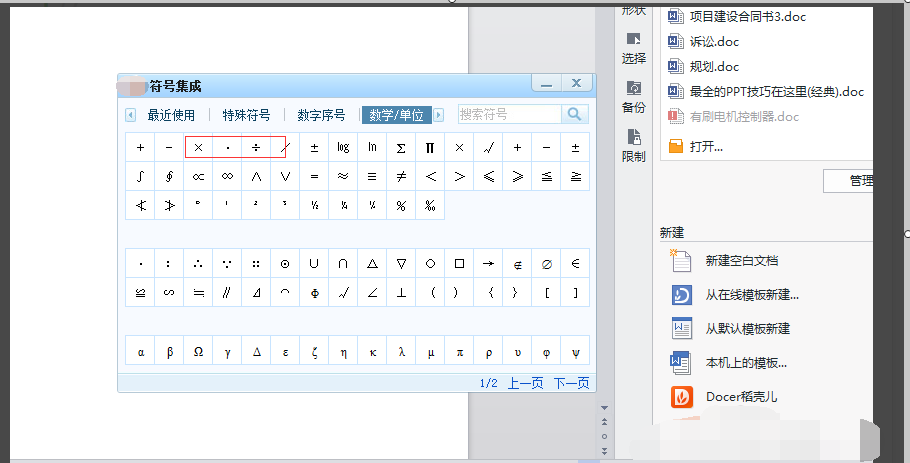Image resolution: width=910 pixels, height=463 pixels.
Task: Insert the therefore ∴ symbol
Action: tap(198, 263)
